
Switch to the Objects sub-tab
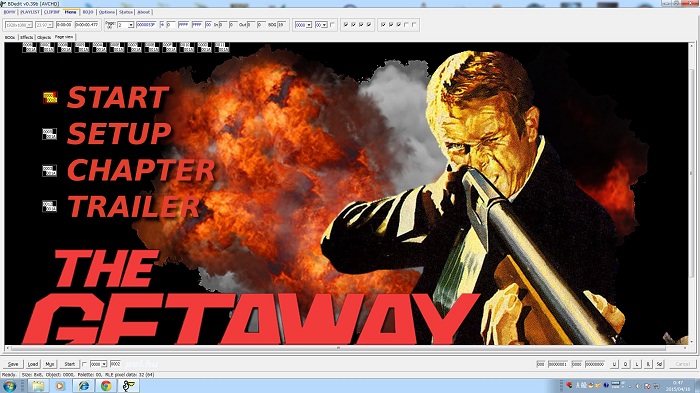coord(44,38)
